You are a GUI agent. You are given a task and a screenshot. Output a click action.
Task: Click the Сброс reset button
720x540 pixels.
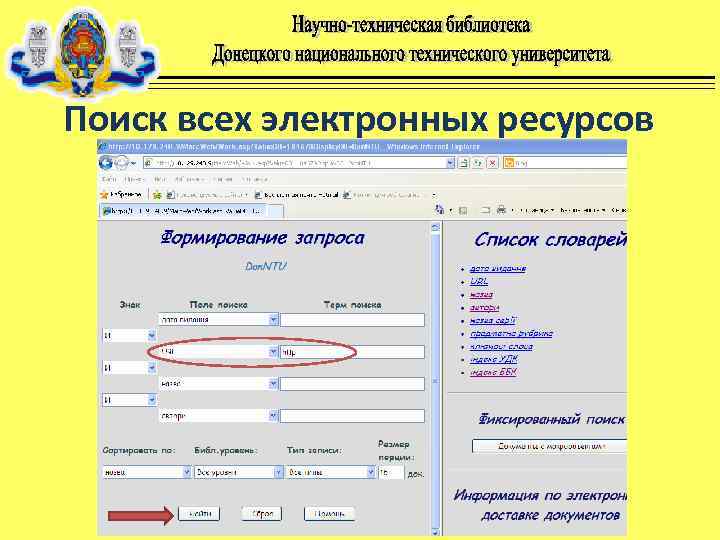click(x=262, y=514)
